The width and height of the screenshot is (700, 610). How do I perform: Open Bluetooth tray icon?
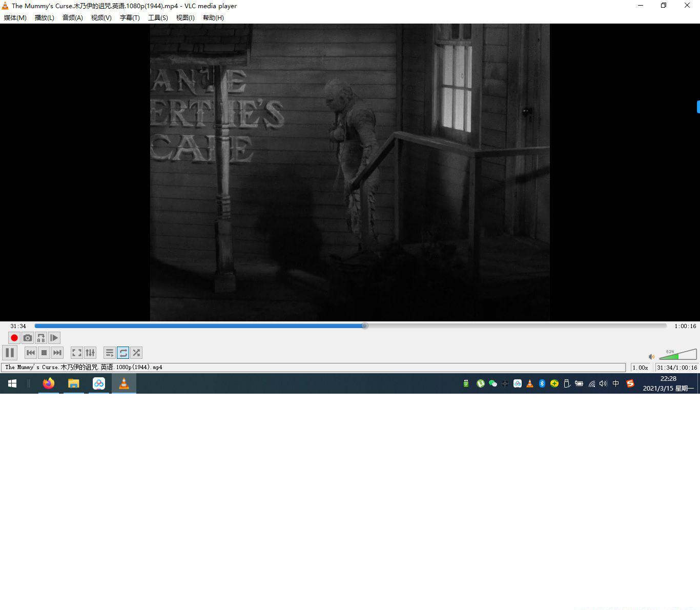[542, 383]
